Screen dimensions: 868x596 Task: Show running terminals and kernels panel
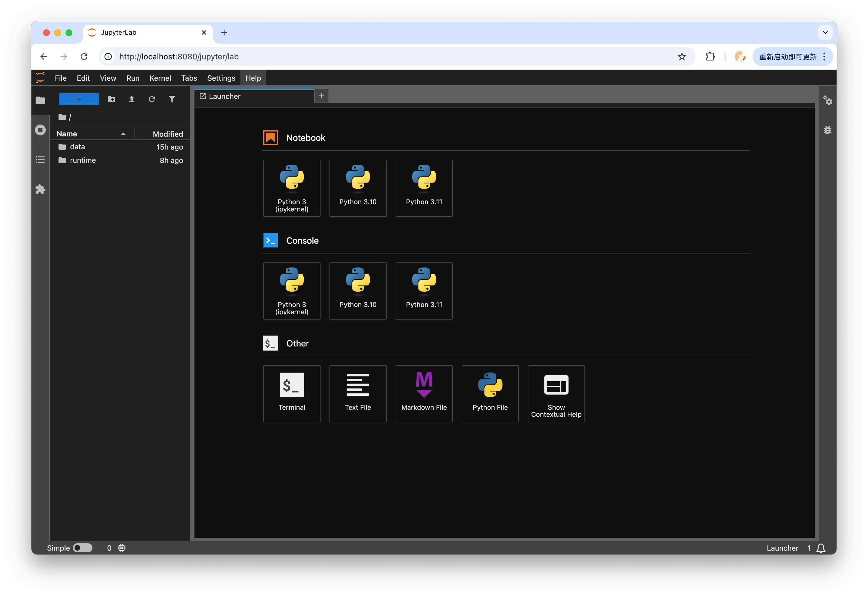[x=40, y=130]
